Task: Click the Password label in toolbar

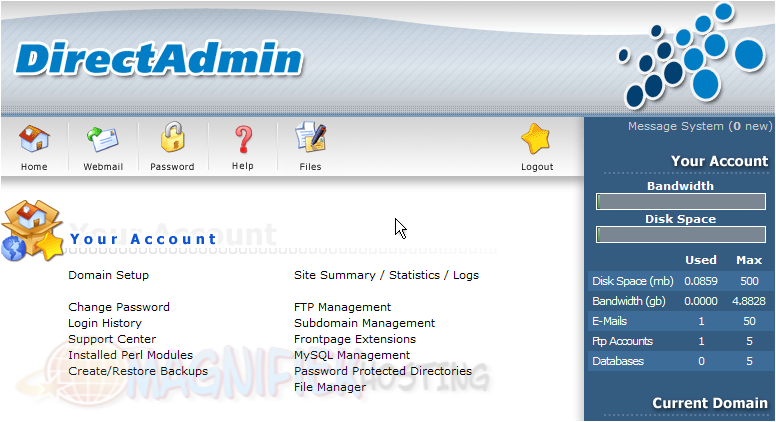Action: [x=172, y=167]
